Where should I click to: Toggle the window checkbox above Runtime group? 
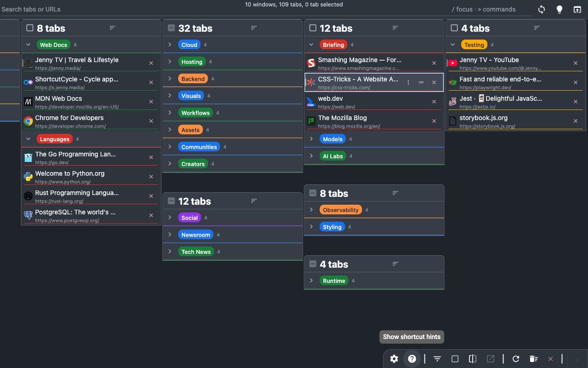click(313, 264)
